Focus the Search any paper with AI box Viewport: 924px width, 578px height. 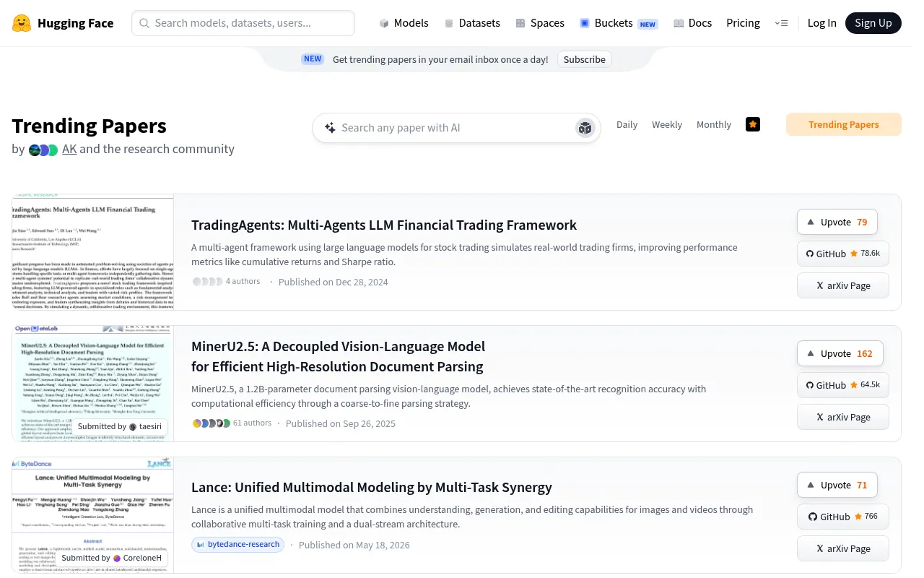tap(456, 128)
